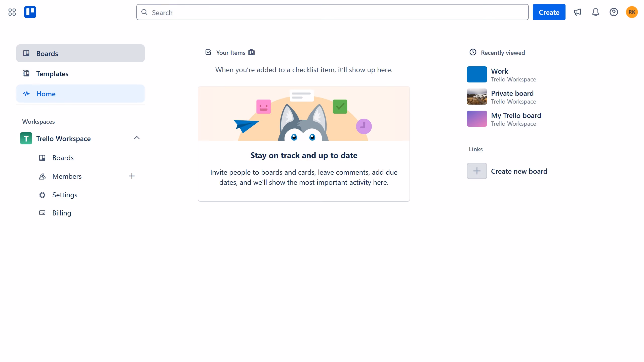The image size is (644, 362).
Task: Click the Trello logo icon
Action: 30,12
